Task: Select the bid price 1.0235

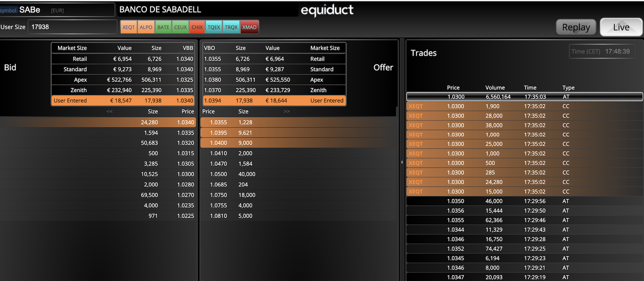Action: pyautogui.click(x=186, y=206)
